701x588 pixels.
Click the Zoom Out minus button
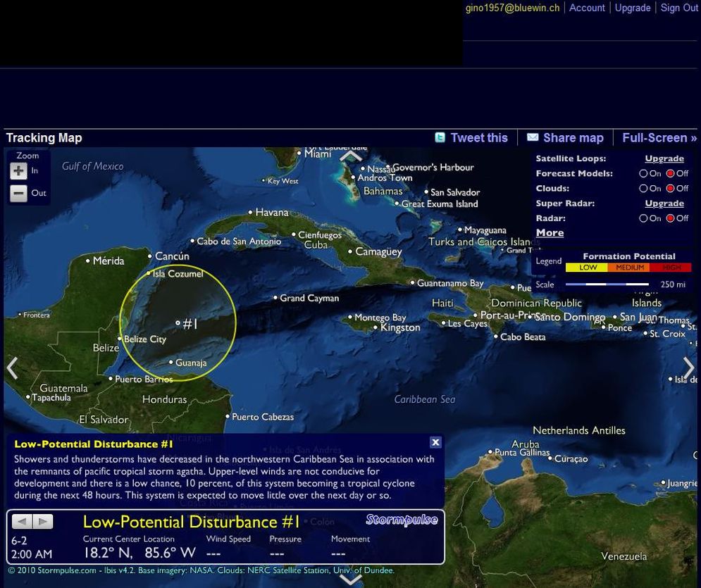pos(18,193)
